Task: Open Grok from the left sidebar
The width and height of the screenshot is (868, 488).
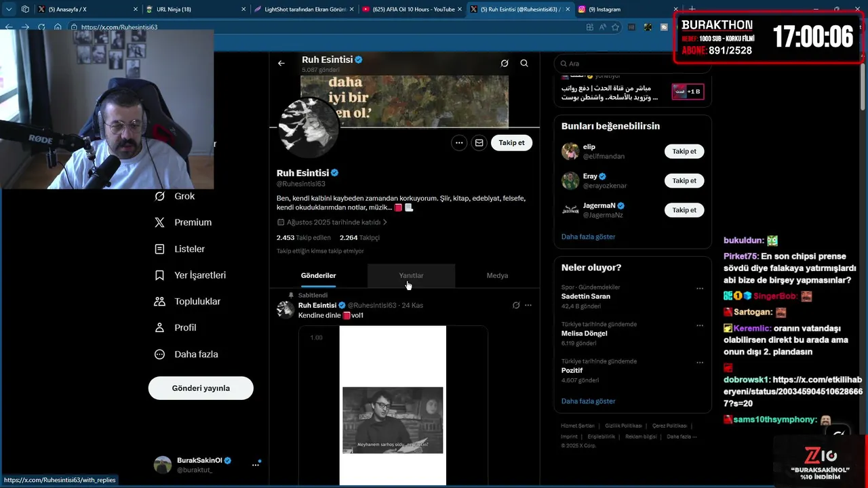Action: point(175,196)
